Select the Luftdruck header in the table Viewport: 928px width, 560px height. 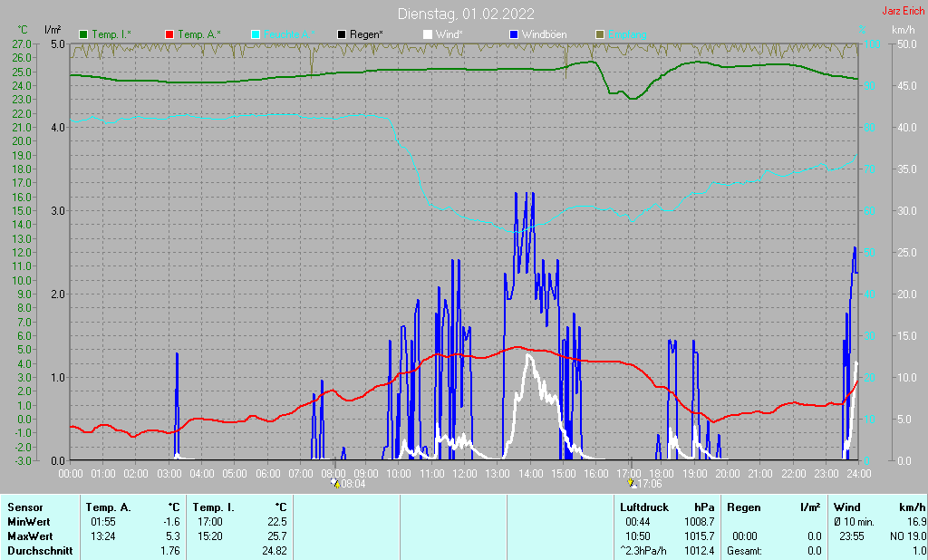(644, 507)
